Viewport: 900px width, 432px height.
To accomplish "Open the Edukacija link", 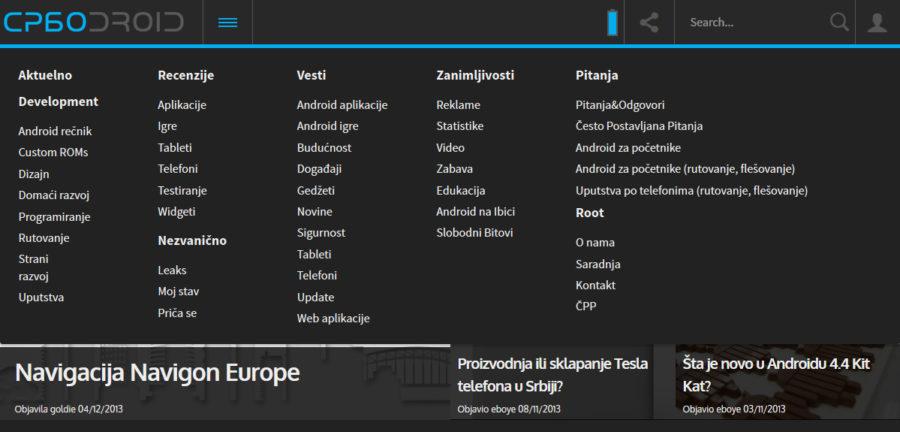I will pyautogui.click(x=461, y=190).
